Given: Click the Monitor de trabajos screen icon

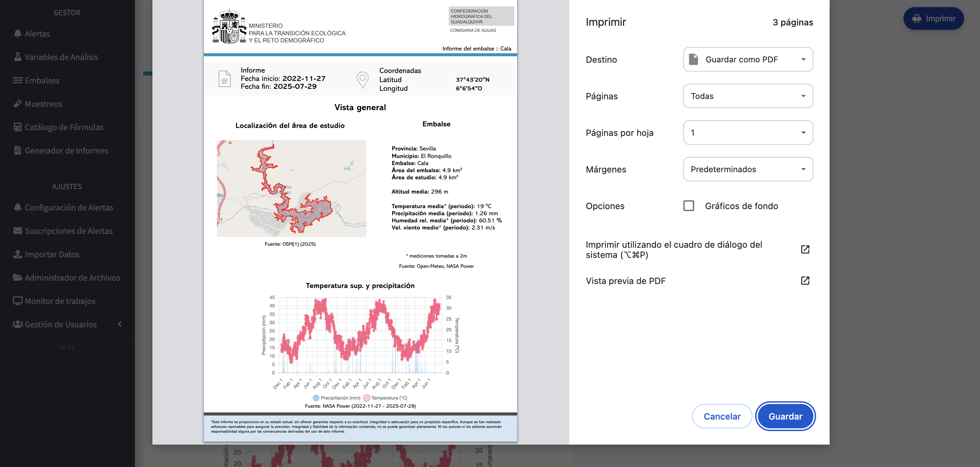Looking at the screenshot, I should tap(18, 301).
